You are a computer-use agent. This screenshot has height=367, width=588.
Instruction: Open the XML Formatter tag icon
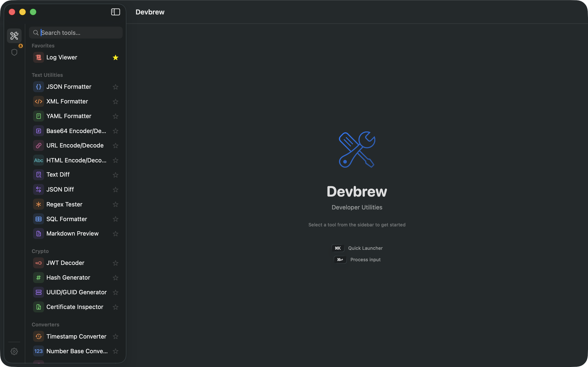coord(38,101)
